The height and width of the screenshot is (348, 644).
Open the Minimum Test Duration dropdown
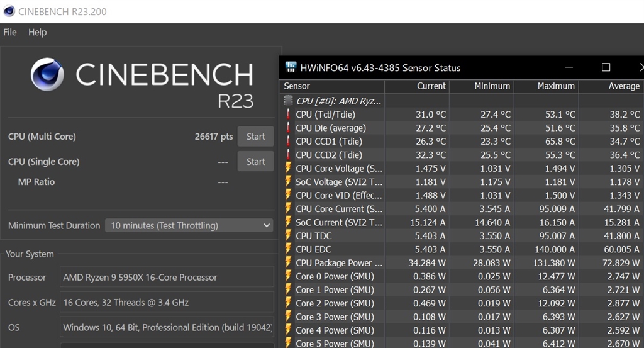189,225
